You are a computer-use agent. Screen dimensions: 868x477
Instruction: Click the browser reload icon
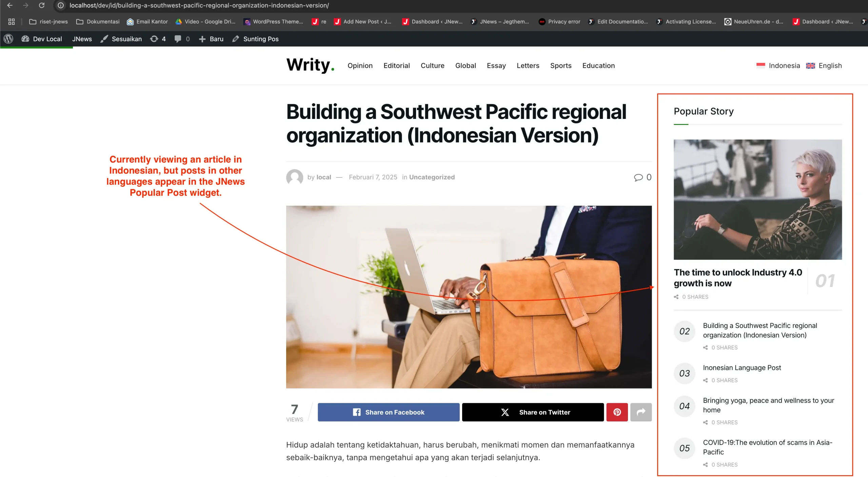[42, 5]
